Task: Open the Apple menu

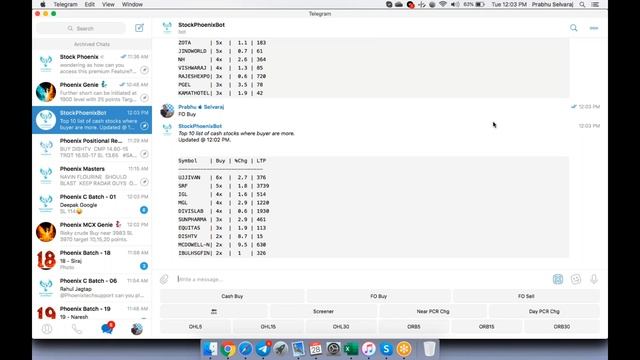Action: (43, 4)
